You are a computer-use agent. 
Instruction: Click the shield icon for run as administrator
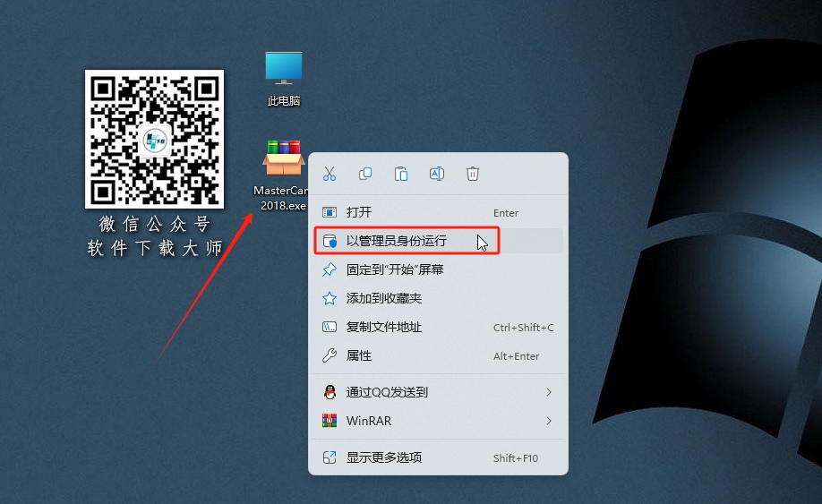[330, 241]
